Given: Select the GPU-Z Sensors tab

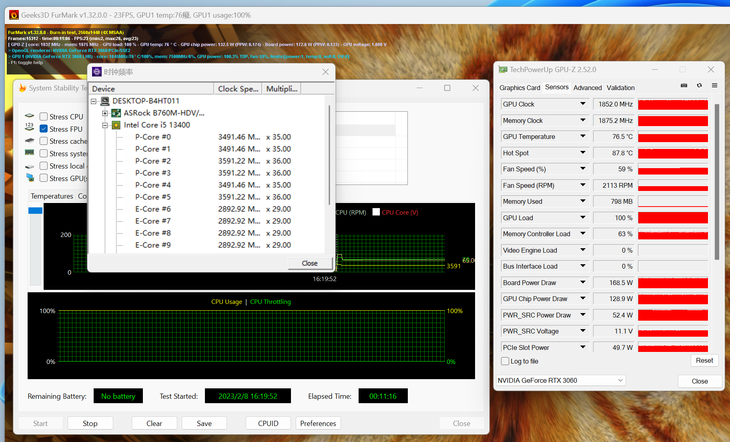Looking at the screenshot, I should tap(557, 87).
